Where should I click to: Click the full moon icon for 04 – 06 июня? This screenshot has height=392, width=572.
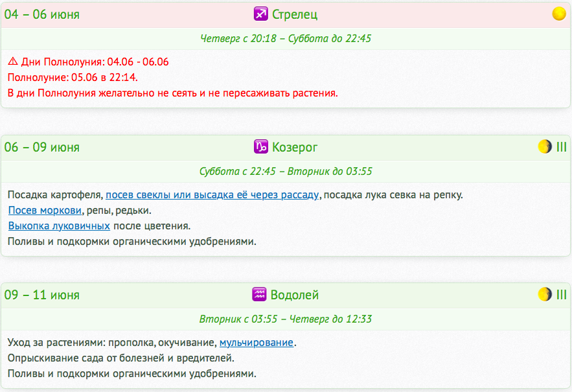[558, 14]
